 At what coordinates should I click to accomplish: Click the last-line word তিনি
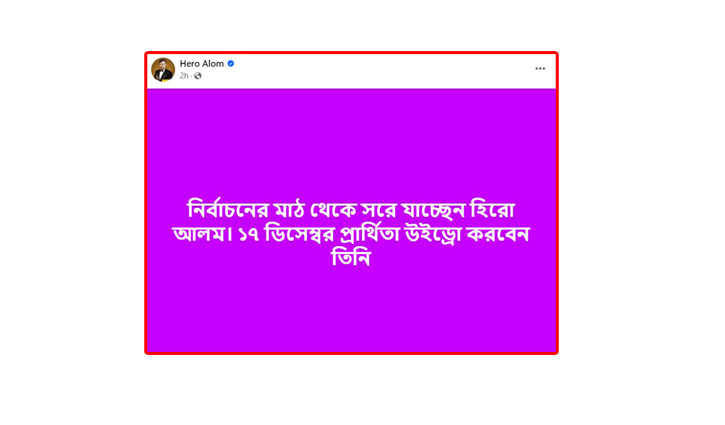coord(351,258)
